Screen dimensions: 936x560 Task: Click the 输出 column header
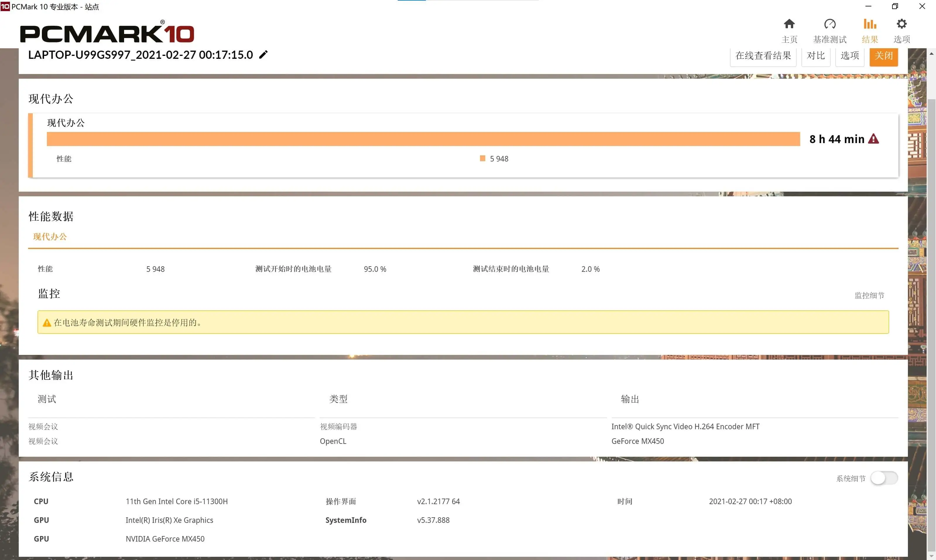tap(630, 399)
